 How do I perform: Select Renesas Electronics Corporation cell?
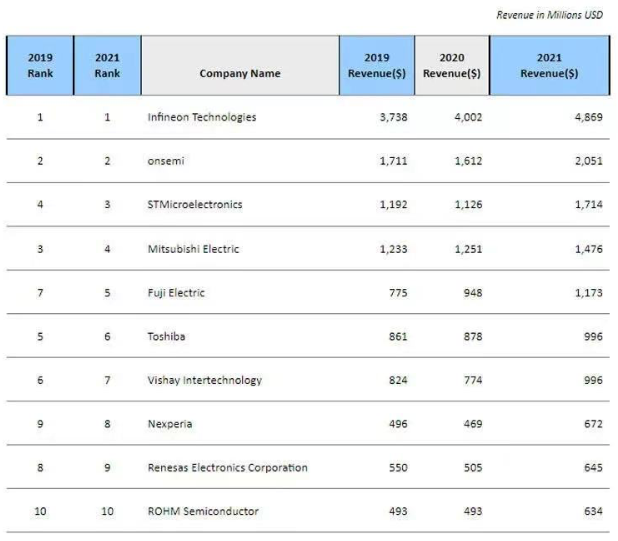point(227,468)
